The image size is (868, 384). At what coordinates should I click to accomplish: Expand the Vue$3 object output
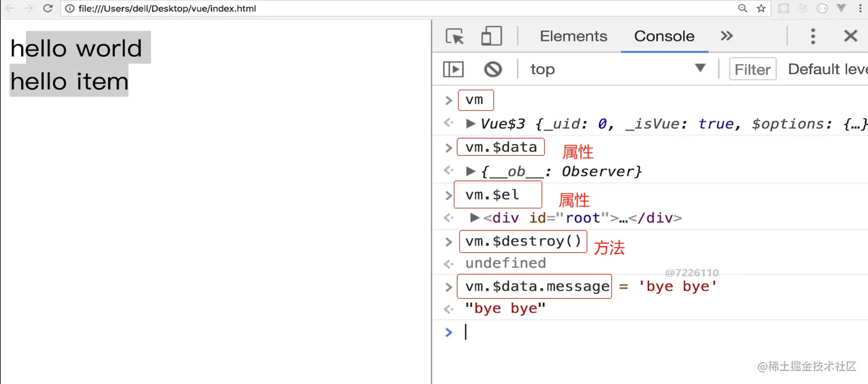(x=471, y=124)
